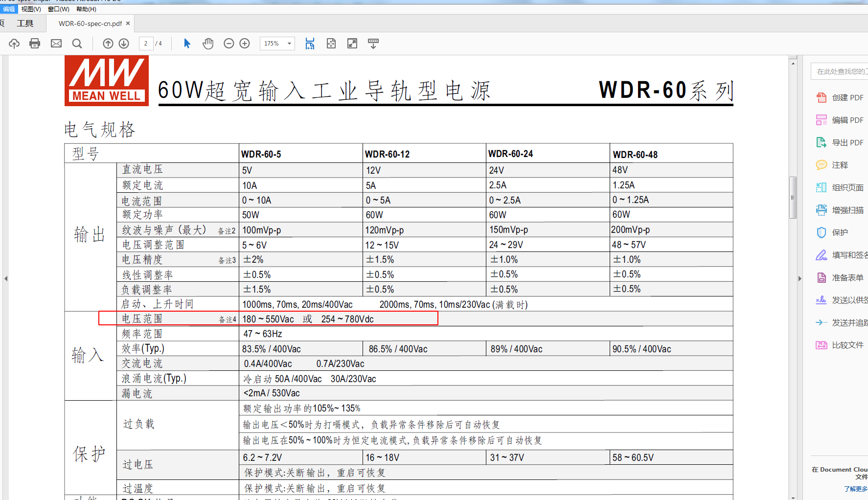Click fit width scrolling mode icon

tap(310, 44)
